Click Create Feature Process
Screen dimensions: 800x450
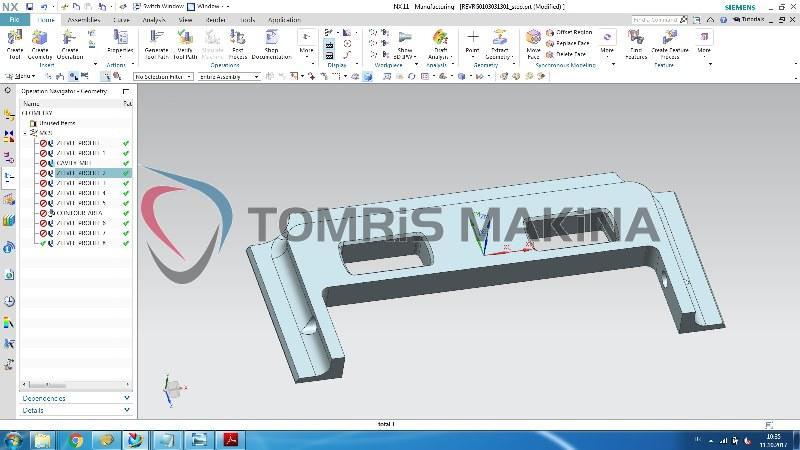[670, 44]
